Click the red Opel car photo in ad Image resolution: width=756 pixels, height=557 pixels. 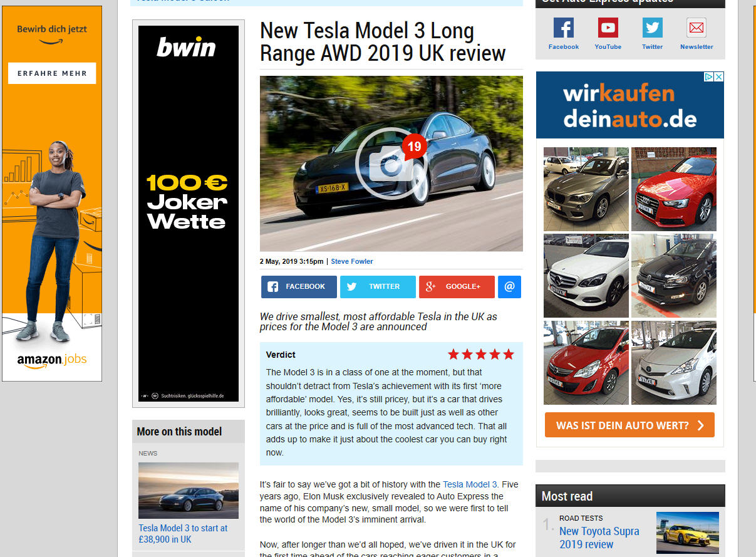pos(586,362)
